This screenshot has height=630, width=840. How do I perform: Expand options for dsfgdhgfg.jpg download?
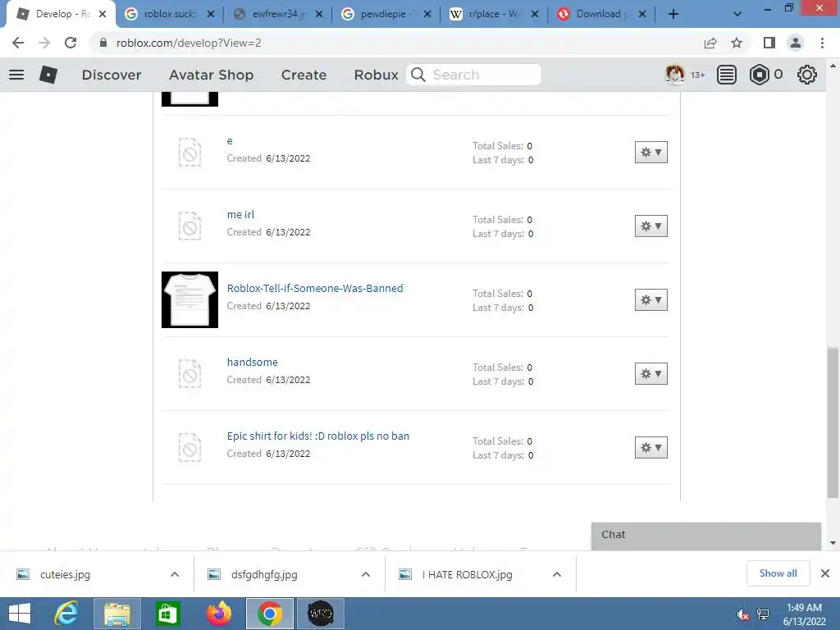coord(366,574)
